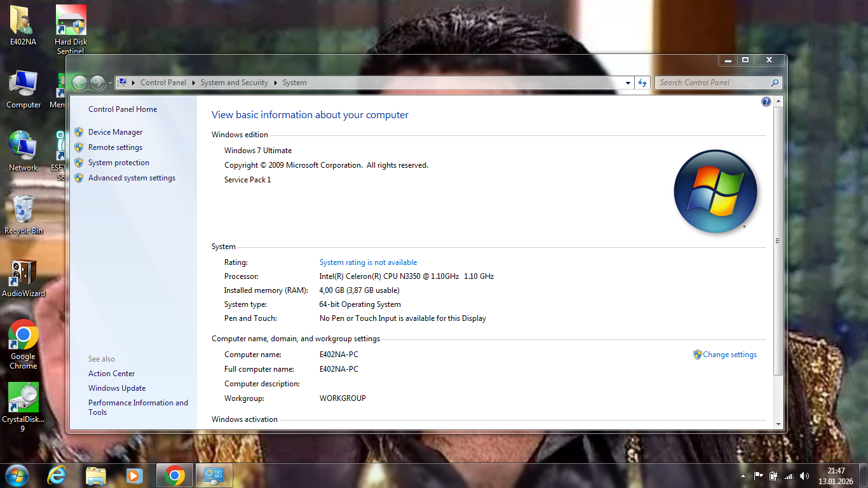Image resolution: width=868 pixels, height=488 pixels.
Task: Open Windows Explorer from the taskbar
Action: (96, 475)
